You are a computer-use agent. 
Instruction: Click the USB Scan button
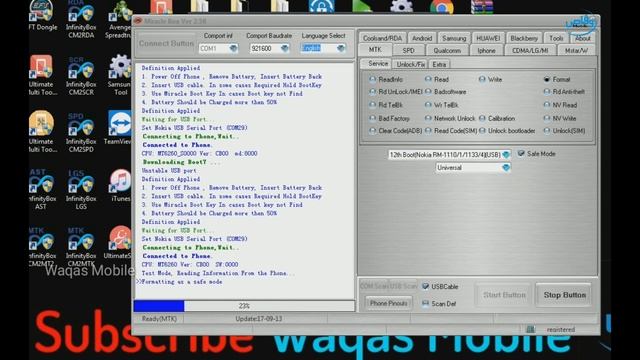[403, 286]
